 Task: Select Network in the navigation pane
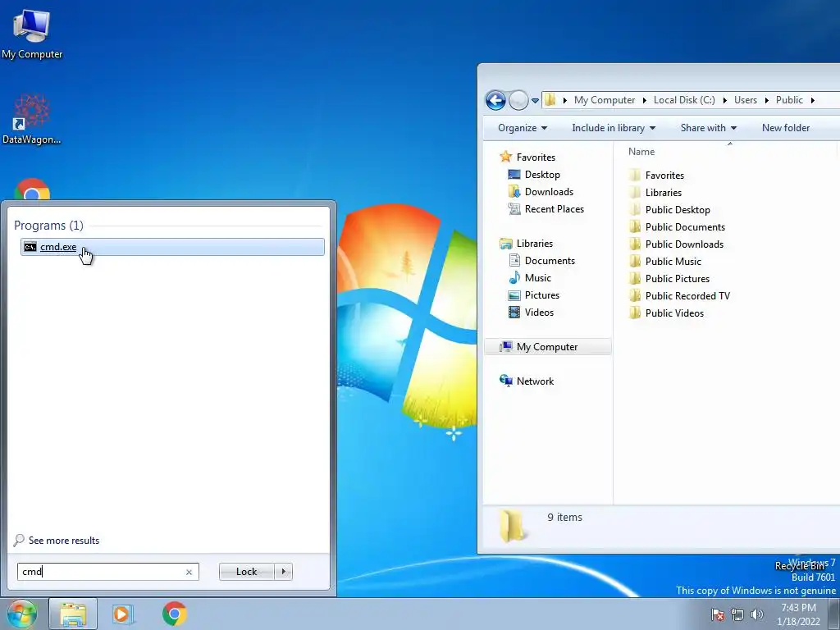tap(526, 381)
